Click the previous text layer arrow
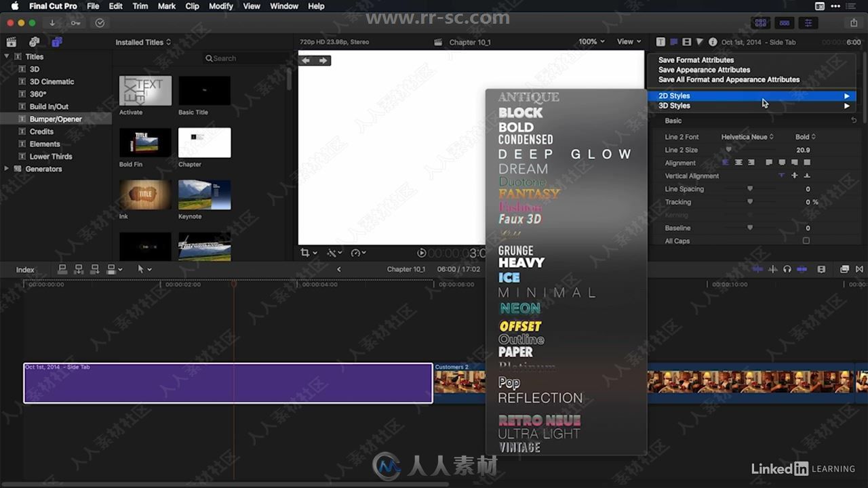The width and height of the screenshot is (868, 488). [306, 60]
